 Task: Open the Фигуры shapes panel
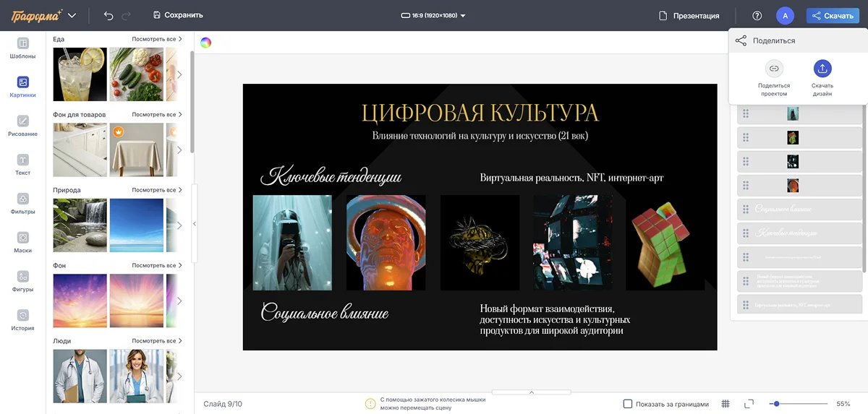coord(22,282)
